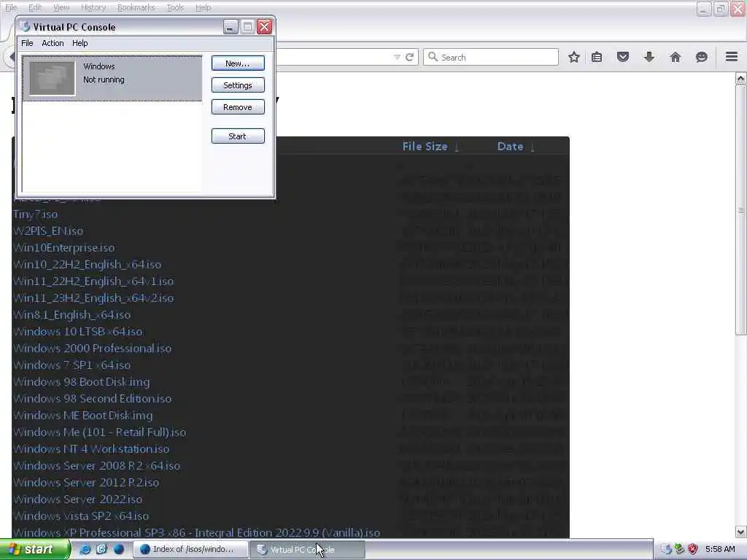747x560 pixels.
Task: Open Win11_22H2_English_x64v1.iso link
Action: 93,281
